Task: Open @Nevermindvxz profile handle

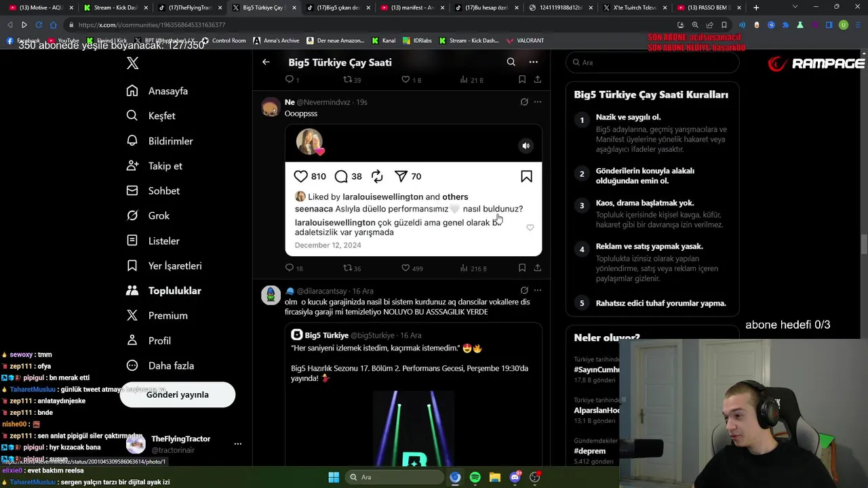Action: click(323, 102)
